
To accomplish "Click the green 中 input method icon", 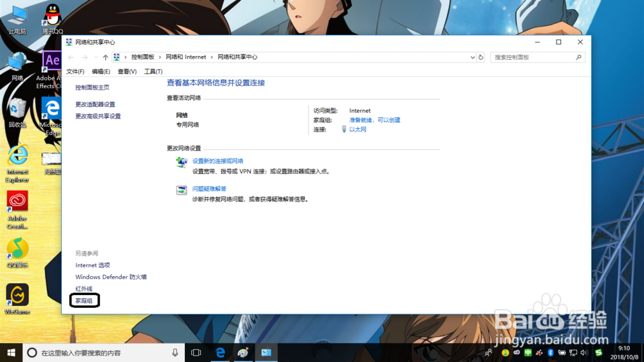I will tap(528, 352).
